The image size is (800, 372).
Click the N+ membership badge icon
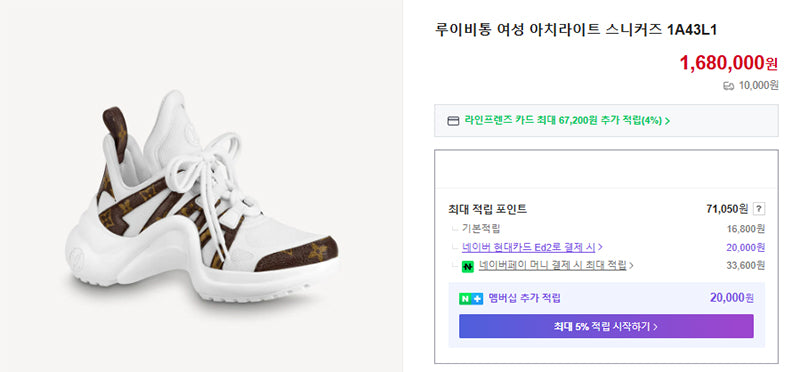pyautogui.click(x=470, y=299)
